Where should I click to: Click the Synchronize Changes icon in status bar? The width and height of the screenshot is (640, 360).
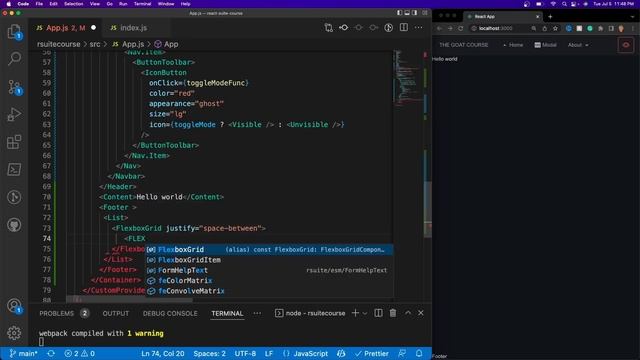51,353
